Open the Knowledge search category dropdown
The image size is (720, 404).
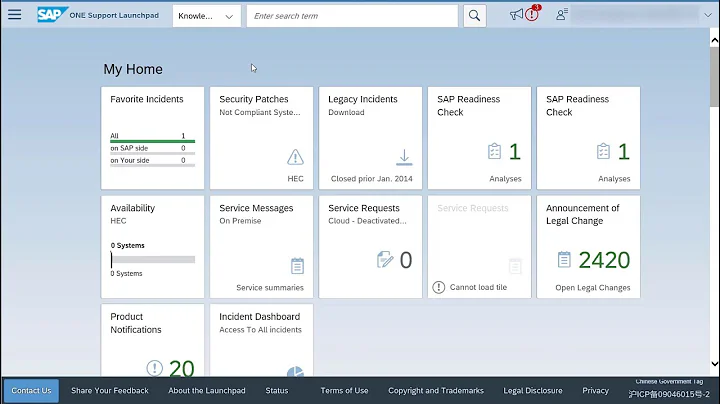pyautogui.click(x=207, y=16)
